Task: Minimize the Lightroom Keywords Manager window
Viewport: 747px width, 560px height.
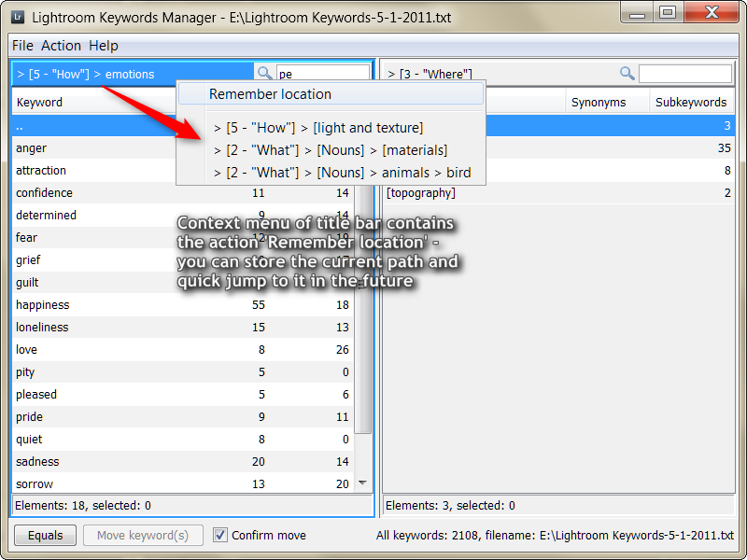Action: pyautogui.click(x=637, y=13)
